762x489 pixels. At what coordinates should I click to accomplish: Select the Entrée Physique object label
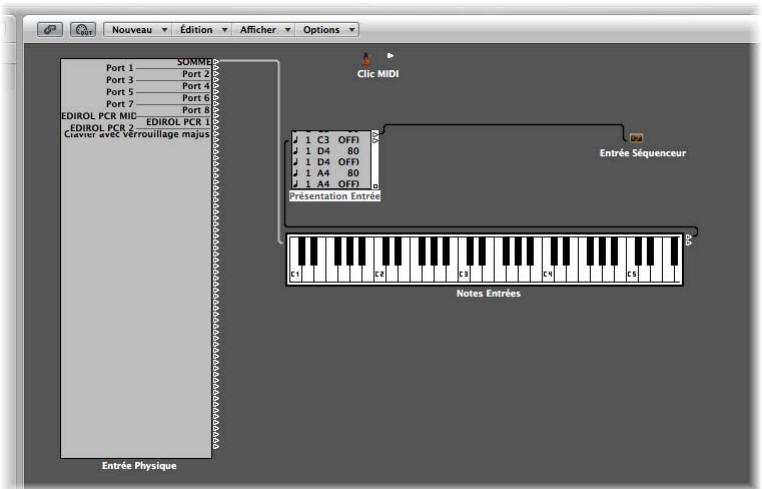139,466
